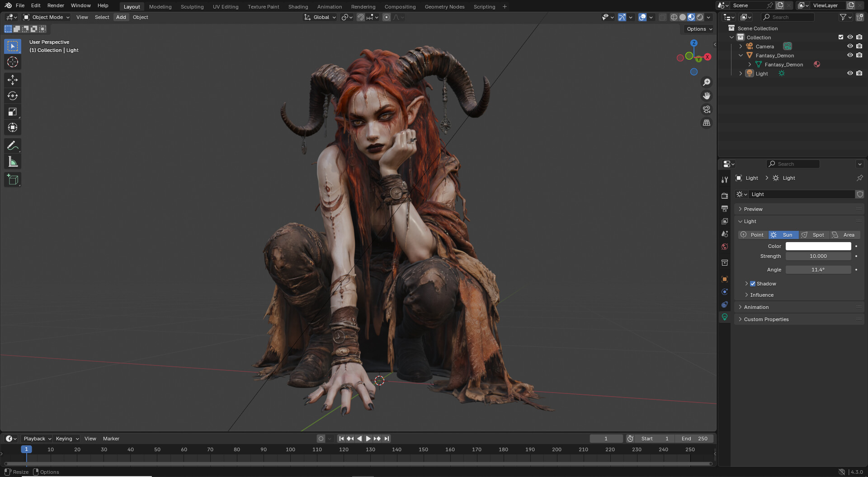
Task: Open the Render properties tab icon
Action: [x=725, y=196]
